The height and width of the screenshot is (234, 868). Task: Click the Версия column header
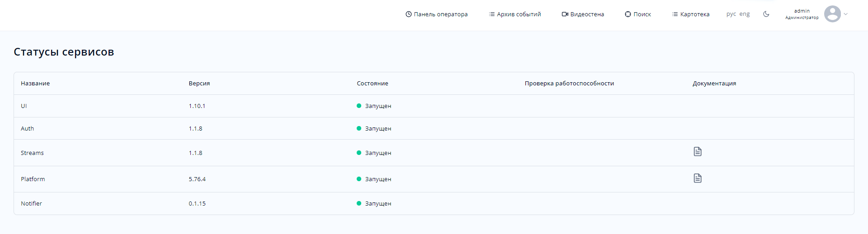tap(199, 84)
